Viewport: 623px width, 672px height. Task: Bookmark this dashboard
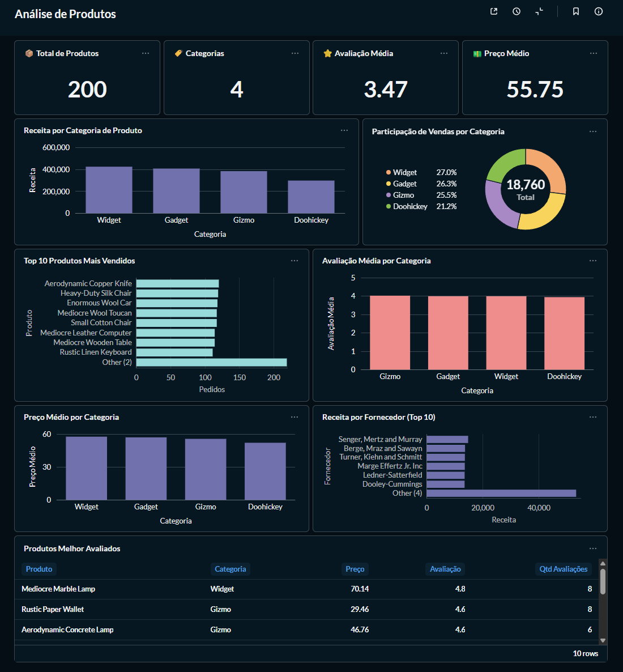tap(575, 11)
